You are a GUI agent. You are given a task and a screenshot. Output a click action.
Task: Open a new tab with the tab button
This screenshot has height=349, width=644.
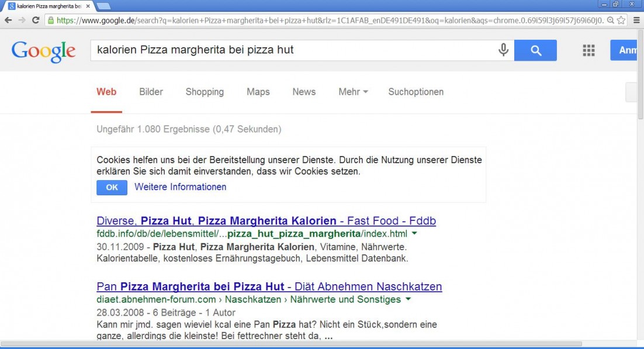(x=103, y=6)
